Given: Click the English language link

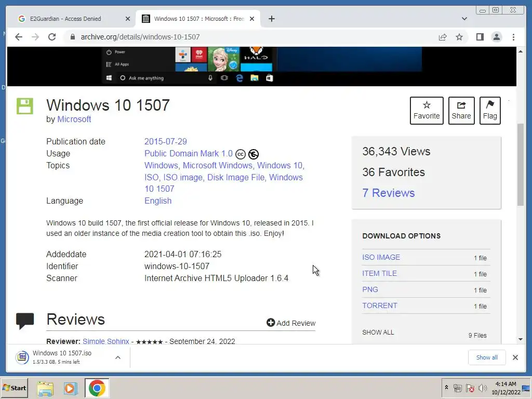Looking at the screenshot, I should 158,201.
